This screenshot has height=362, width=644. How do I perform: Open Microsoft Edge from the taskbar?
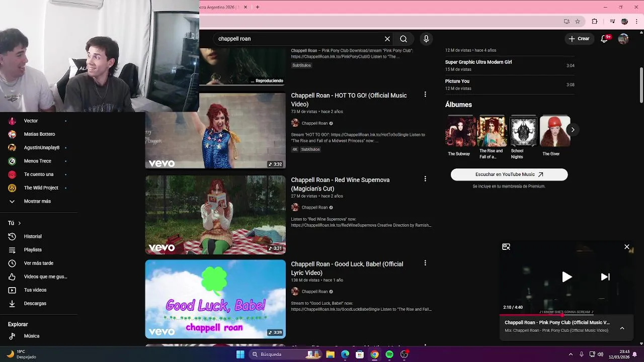tap(345, 354)
